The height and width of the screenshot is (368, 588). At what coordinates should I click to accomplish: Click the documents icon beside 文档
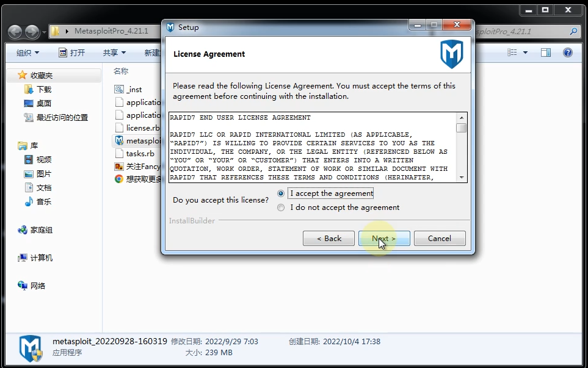(29, 187)
